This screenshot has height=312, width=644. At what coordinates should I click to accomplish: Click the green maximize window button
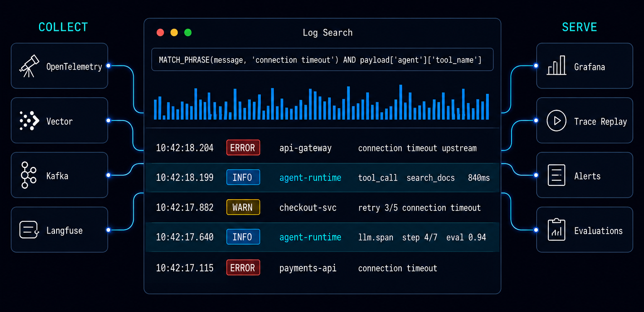[x=188, y=32]
